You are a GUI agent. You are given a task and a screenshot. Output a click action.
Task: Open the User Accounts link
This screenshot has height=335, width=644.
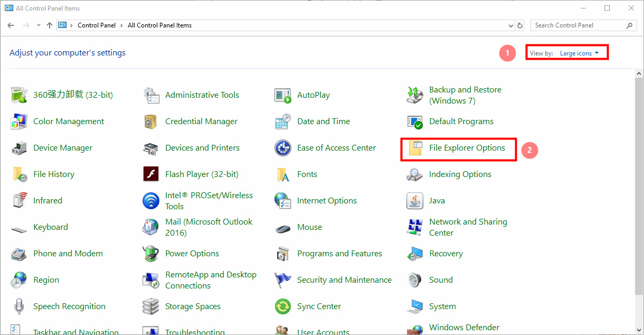[x=323, y=331]
